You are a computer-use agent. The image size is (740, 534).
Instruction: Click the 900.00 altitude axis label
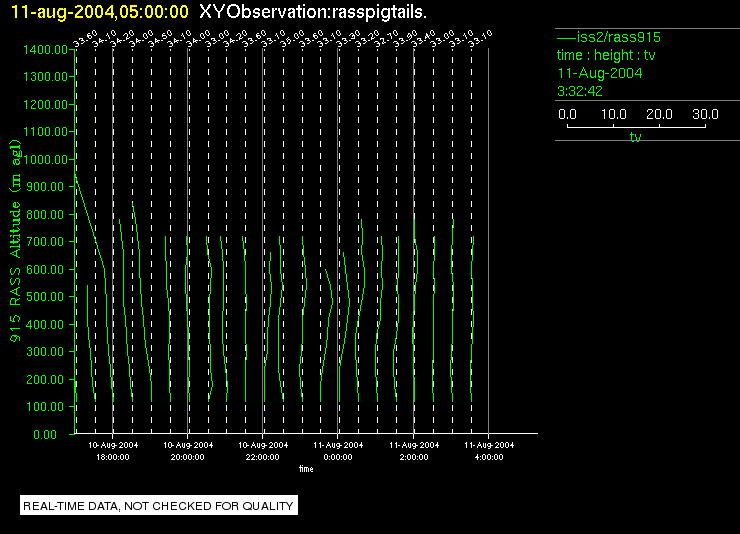pyautogui.click(x=45, y=187)
